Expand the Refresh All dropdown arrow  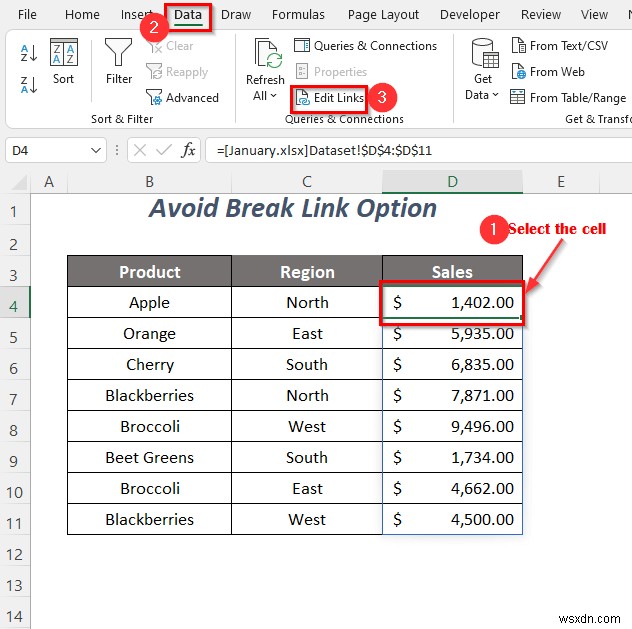point(273,95)
